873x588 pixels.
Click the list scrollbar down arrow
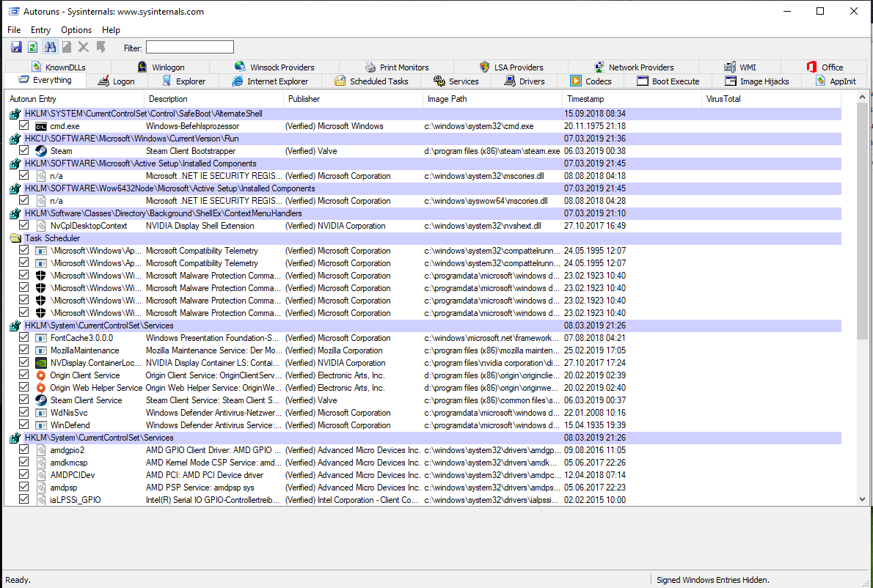point(863,499)
